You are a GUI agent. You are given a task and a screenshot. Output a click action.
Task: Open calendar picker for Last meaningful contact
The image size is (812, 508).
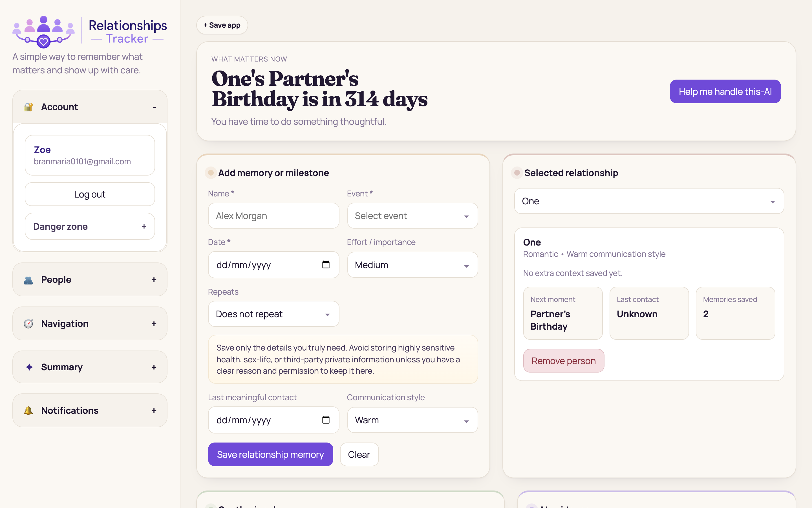point(326,420)
